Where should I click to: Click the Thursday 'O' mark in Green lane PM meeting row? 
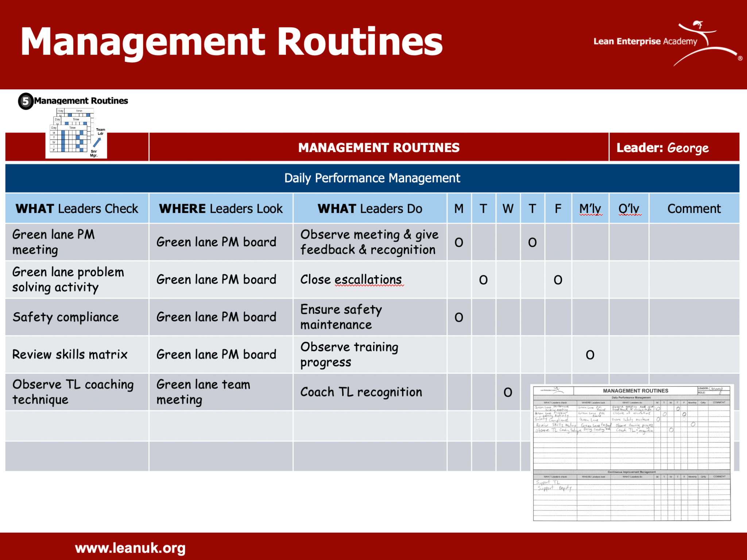(x=532, y=242)
